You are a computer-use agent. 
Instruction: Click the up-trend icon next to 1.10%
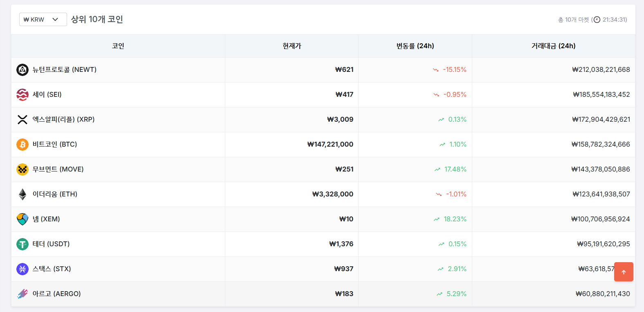[442, 145]
